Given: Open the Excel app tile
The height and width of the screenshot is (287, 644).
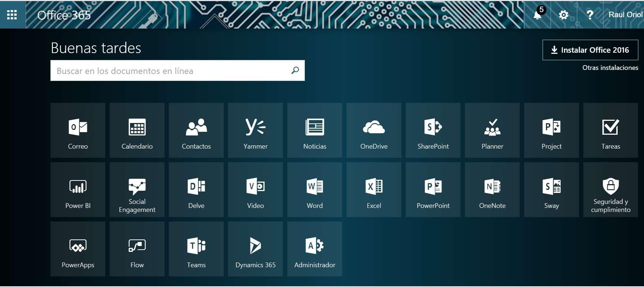Looking at the screenshot, I should (x=374, y=190).
